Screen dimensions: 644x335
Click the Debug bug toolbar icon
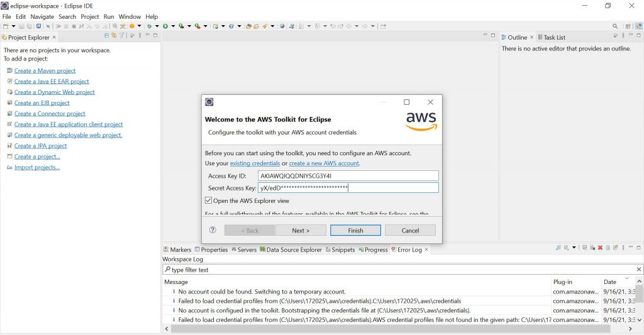[150, 26]
